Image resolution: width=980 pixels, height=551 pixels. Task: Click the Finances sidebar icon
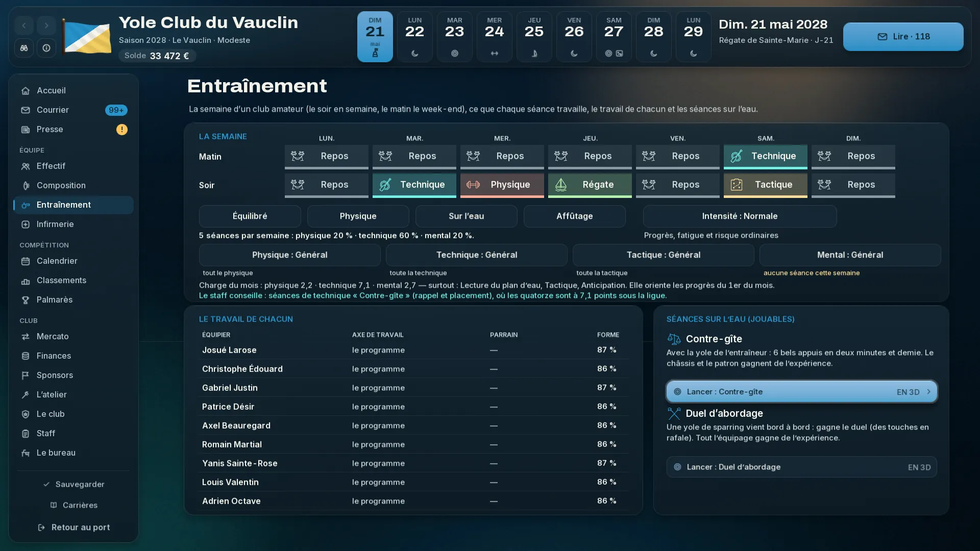26,356
